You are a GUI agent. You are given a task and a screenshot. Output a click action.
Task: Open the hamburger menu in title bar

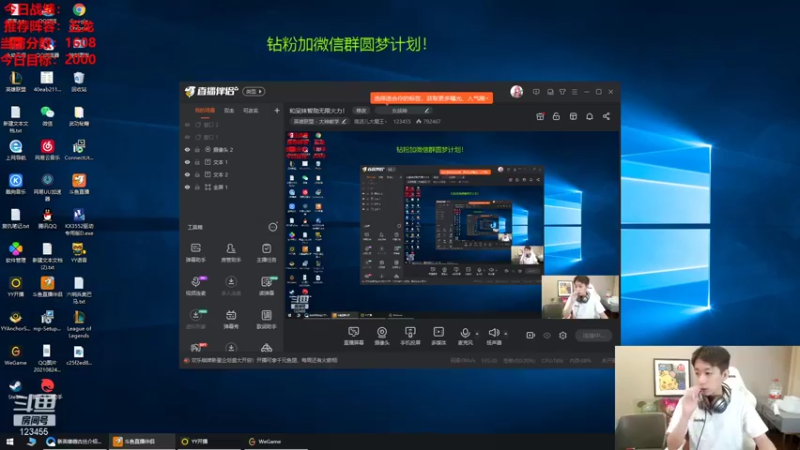pos(574,92)
